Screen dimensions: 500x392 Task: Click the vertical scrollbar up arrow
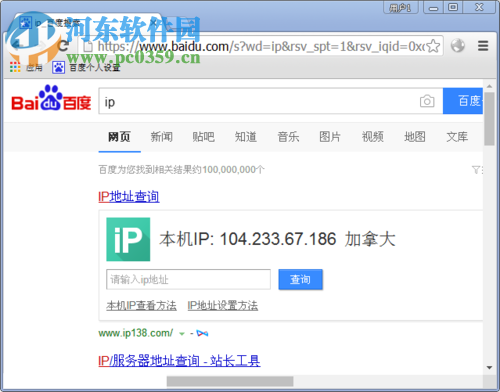pyautogui.click(x=489, y=86)
